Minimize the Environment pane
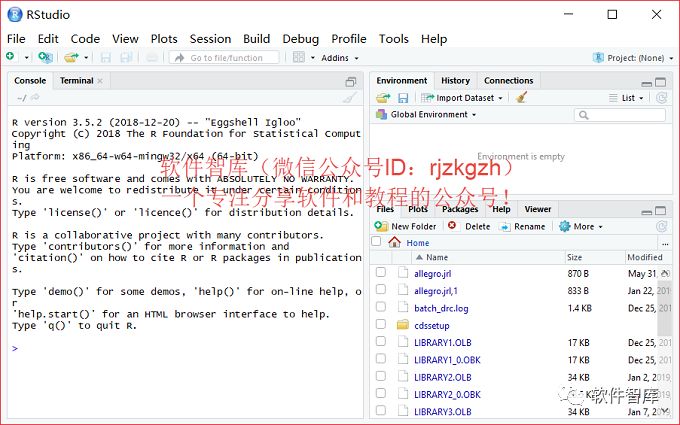Viewport: 680px width, 425px height. (x=647, y=83)
